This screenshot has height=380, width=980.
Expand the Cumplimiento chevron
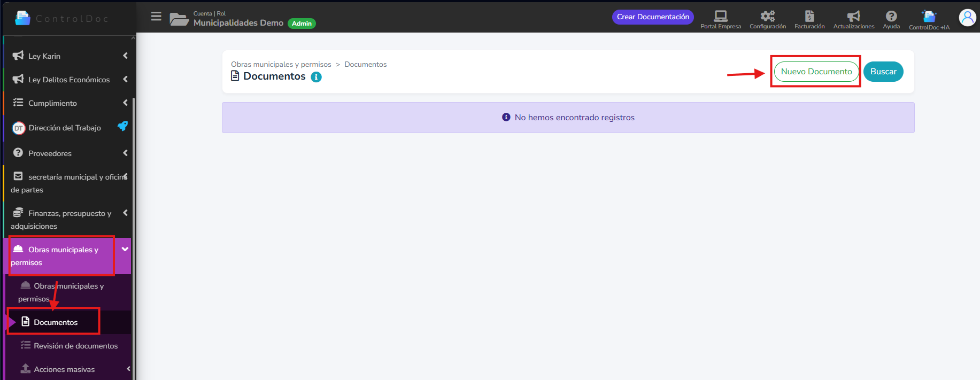(125, 103)
